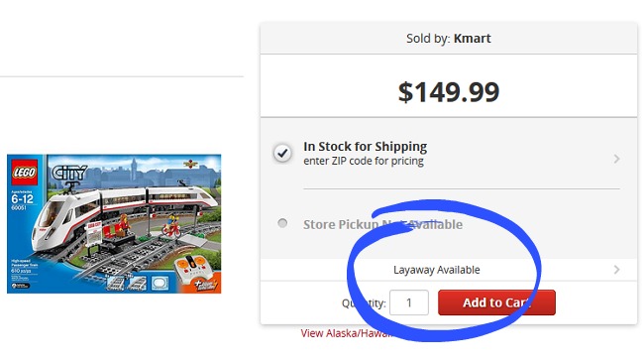644x361 pixels.
Task: Click the orange remote control picture
Action: coord(191,267)
